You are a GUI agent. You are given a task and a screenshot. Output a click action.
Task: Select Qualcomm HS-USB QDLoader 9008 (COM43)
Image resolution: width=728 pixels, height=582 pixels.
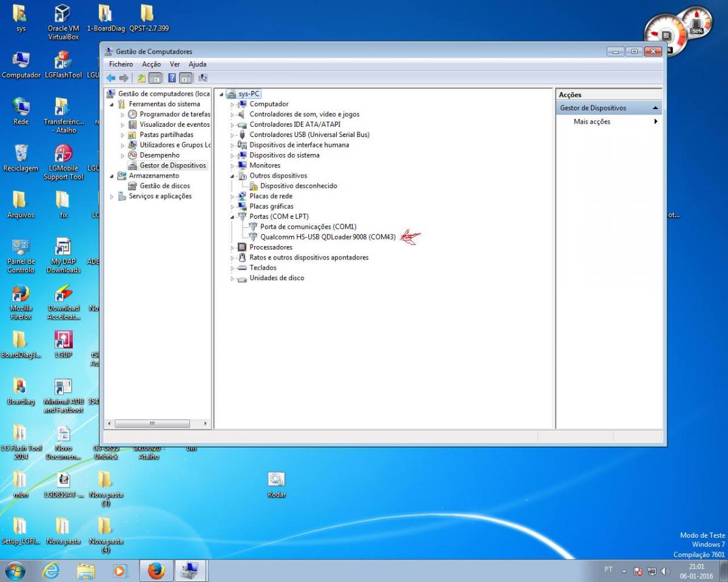[328, 237]
